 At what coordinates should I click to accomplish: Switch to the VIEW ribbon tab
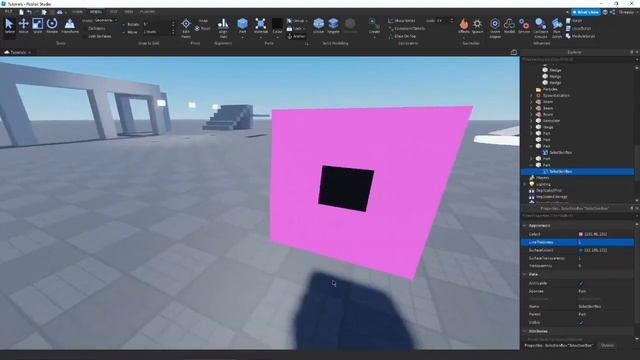point(129,12)
